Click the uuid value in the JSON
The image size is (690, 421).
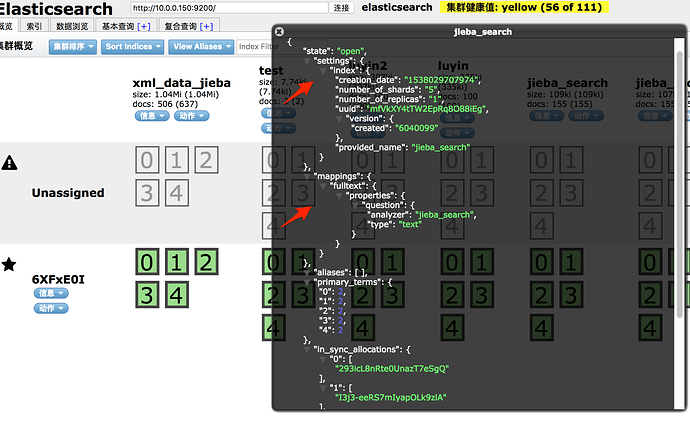426,109
